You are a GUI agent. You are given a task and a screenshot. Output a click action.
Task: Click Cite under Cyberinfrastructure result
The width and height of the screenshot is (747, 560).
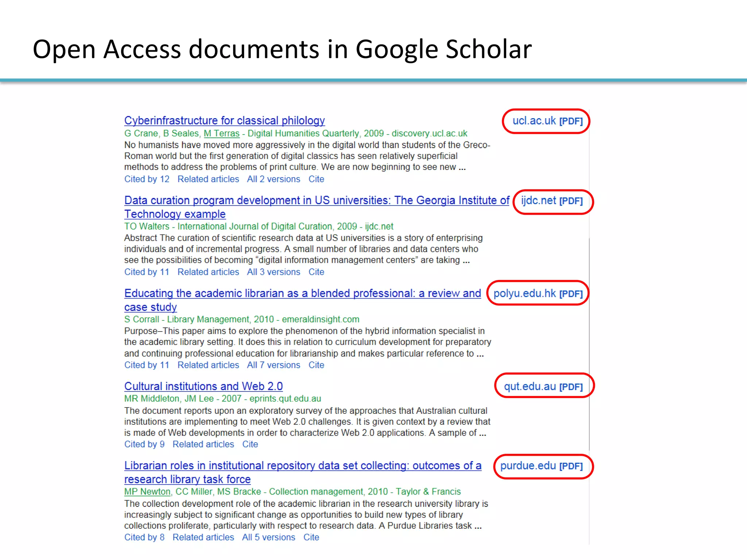tap(316, 179)
